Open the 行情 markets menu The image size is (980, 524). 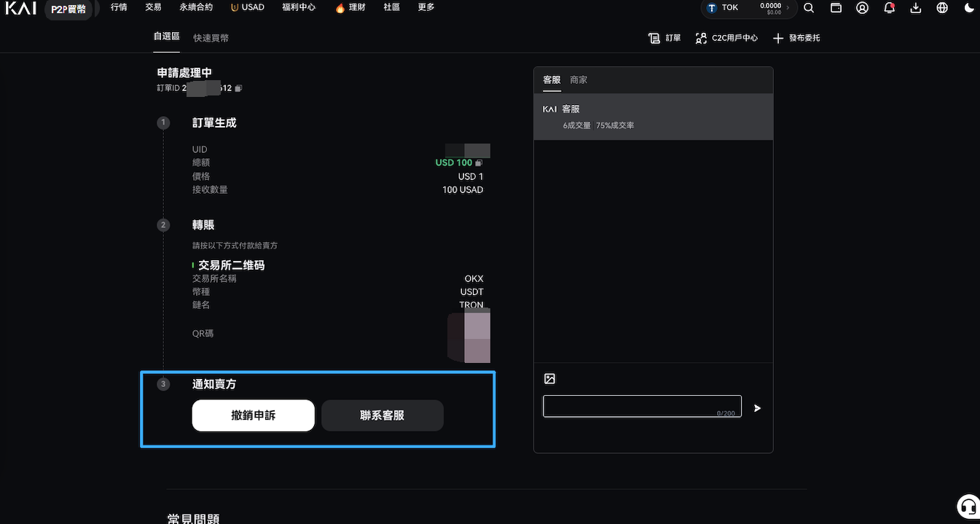119,7
